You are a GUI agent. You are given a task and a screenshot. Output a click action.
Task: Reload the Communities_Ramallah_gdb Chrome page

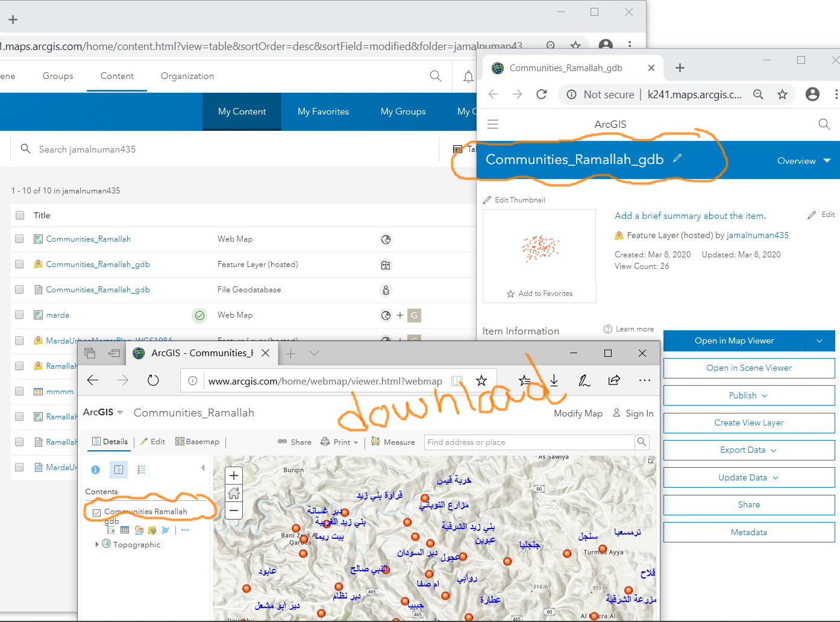tap(542, 94)
